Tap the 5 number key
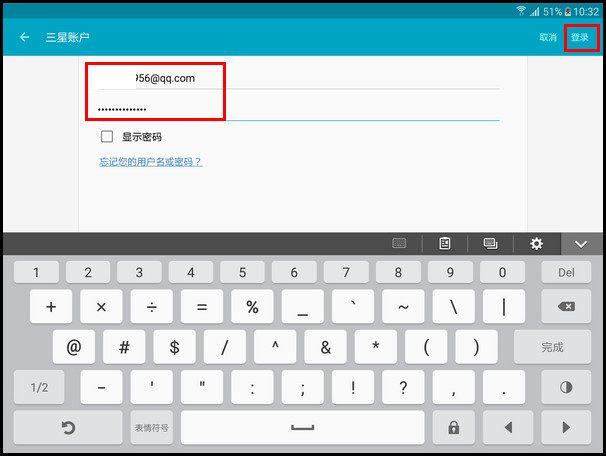This screenshot has height=456, width=606. (x=242, y=272)
